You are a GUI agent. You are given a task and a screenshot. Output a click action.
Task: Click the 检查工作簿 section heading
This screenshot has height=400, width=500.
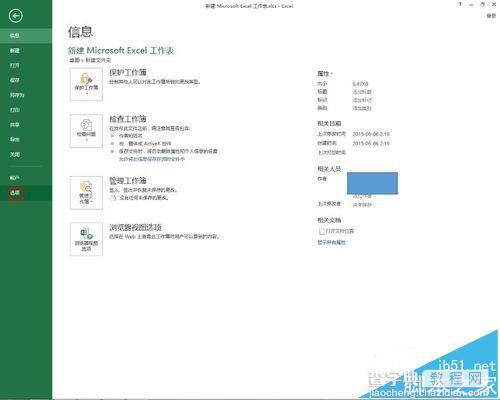point(128,119)
